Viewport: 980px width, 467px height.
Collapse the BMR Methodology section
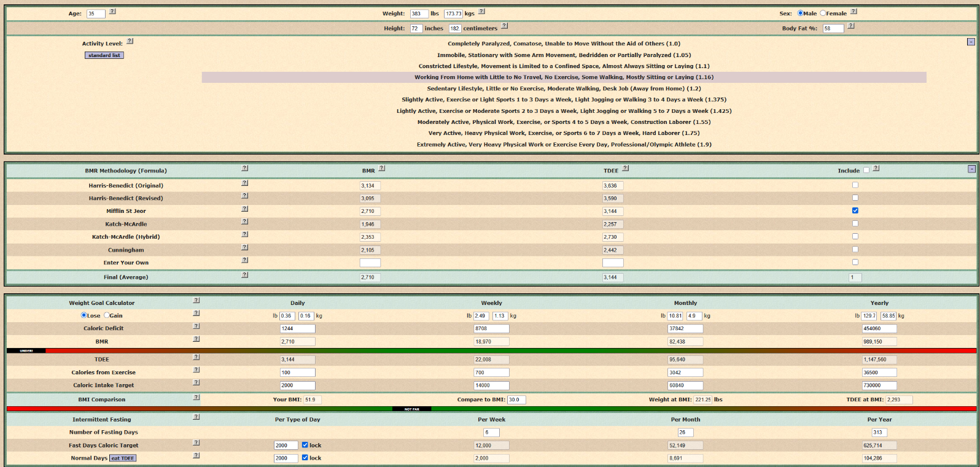[971, 169]
